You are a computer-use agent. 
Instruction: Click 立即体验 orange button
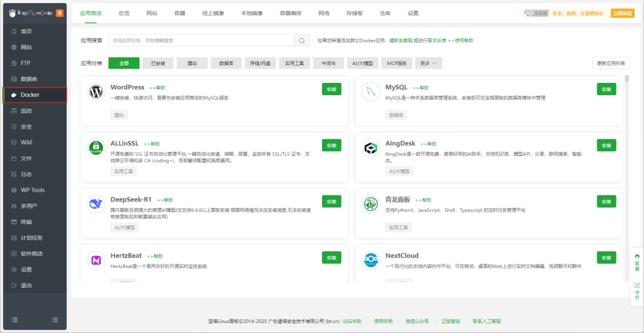click(623, 13)
